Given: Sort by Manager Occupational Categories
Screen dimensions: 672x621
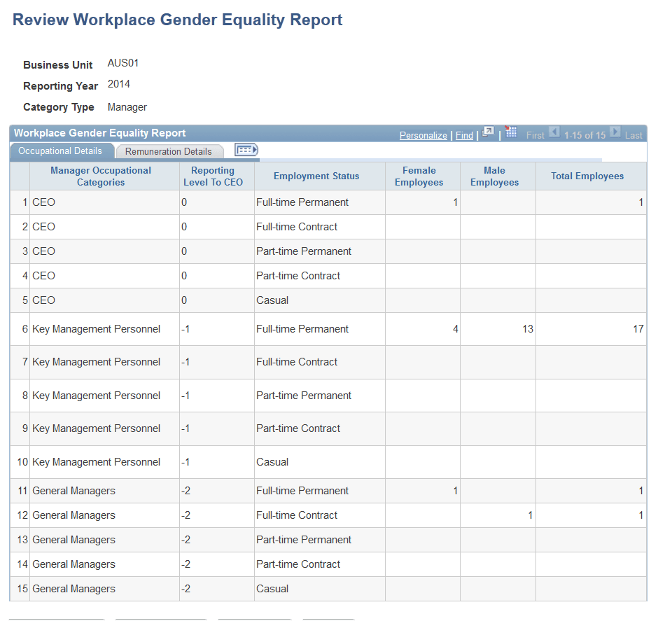Looking at the screenshot, I should point(100,175).
